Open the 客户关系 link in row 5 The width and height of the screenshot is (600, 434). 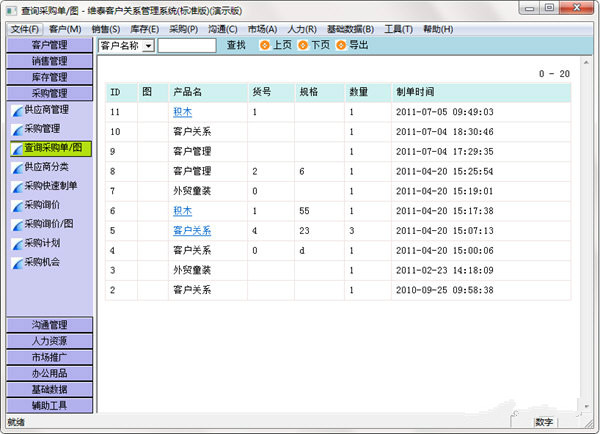(192, 231)
